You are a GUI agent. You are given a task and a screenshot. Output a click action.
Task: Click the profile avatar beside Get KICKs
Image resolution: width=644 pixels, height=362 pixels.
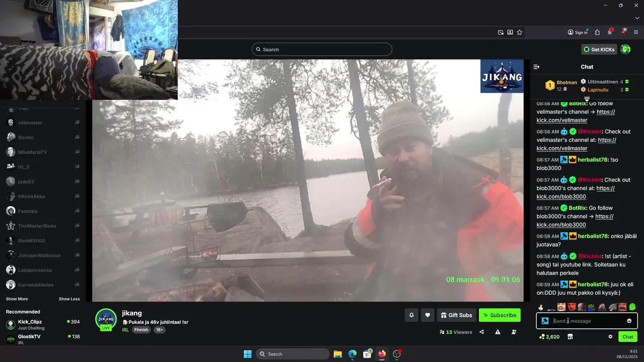coord(625,49)
